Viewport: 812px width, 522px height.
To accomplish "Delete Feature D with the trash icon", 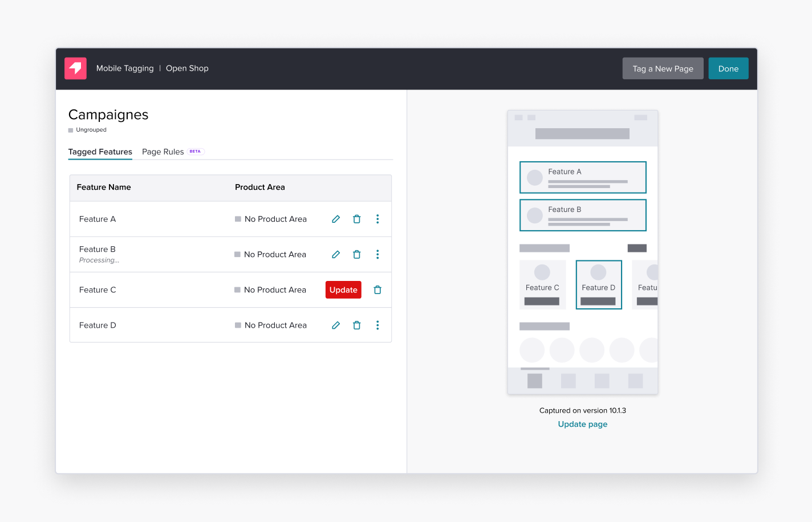I will pos(356,325).
